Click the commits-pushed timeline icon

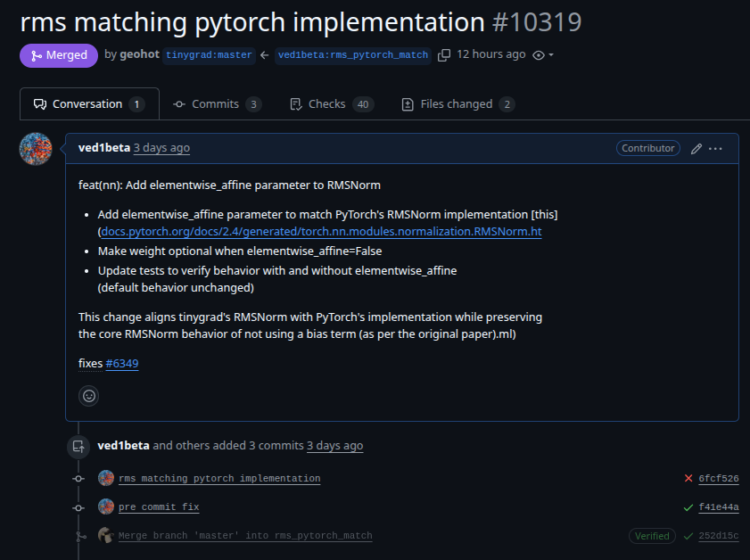point(78,447)
